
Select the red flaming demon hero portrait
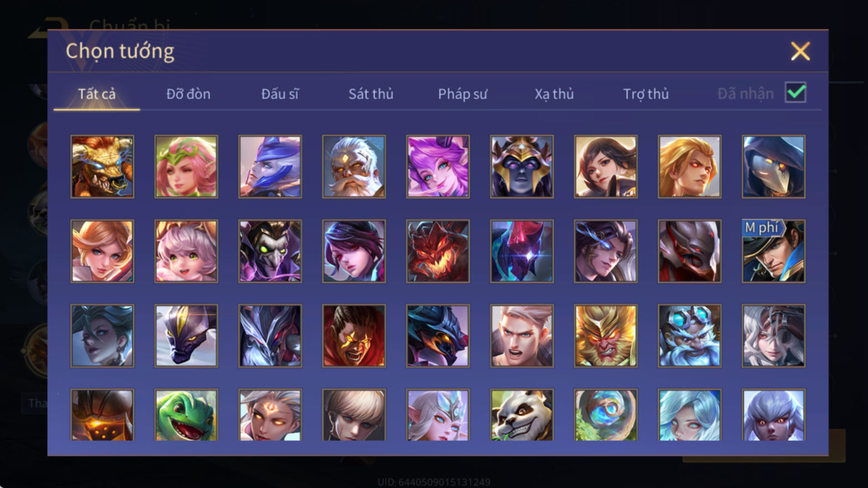click(x=438, y=251)
